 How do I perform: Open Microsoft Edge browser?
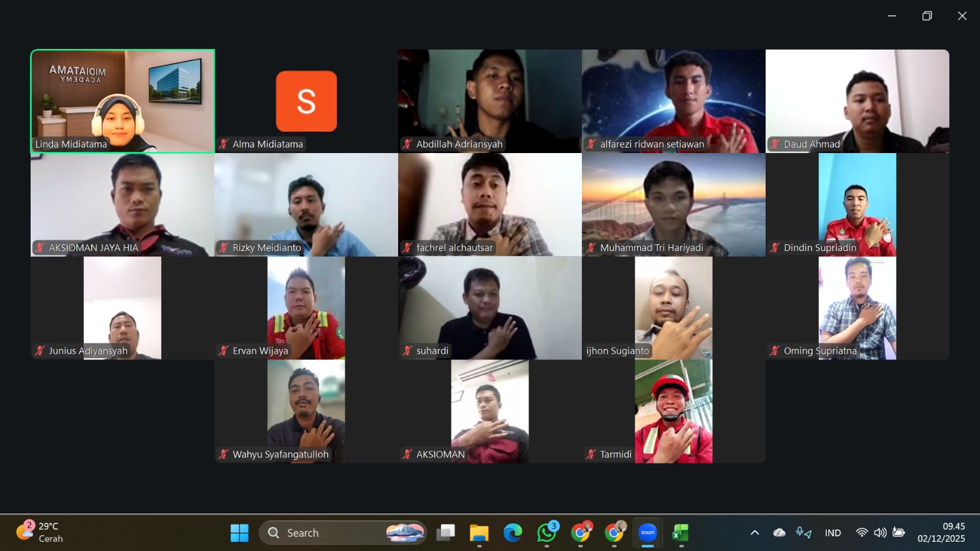click(x=513, y=533)
